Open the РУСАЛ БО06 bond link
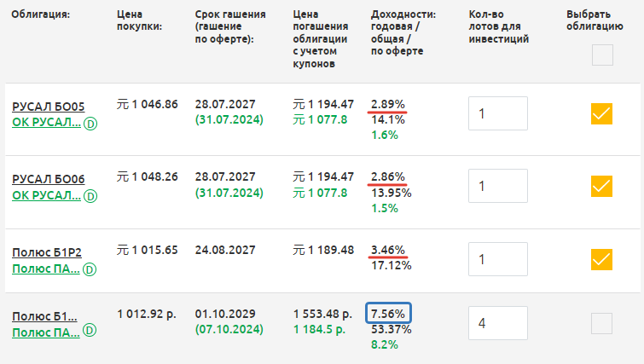The image size is (644, 364). 48,180
